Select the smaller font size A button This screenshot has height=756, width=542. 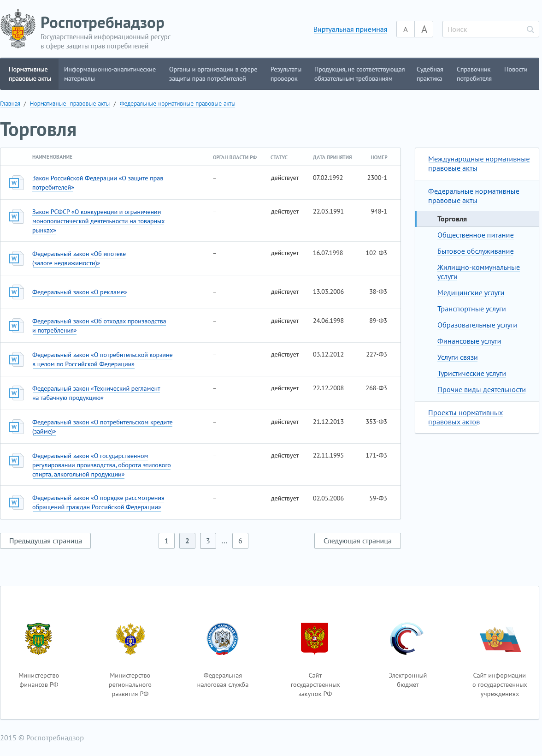(x=406, y=30)
